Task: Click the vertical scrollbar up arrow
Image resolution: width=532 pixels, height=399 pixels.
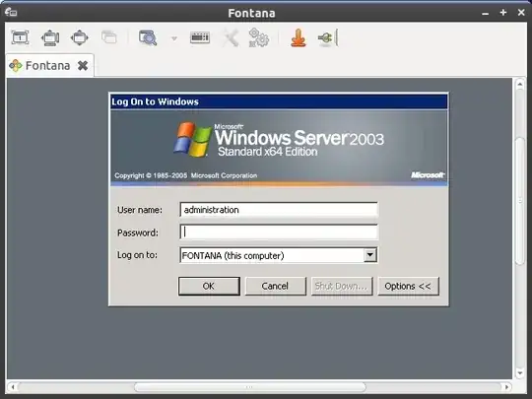Action: 520,84
